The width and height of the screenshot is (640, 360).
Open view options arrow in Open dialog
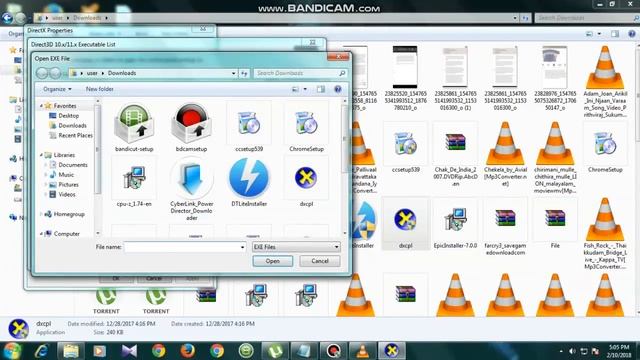point(305,89)
